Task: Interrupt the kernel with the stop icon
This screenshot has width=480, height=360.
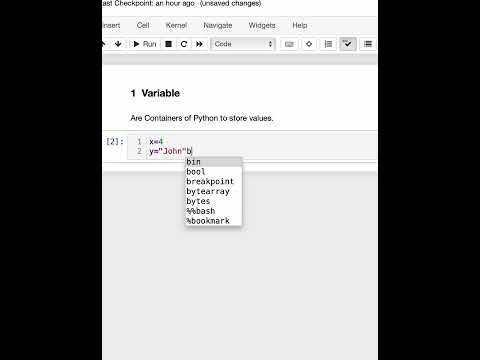Action: coord(169,44)
